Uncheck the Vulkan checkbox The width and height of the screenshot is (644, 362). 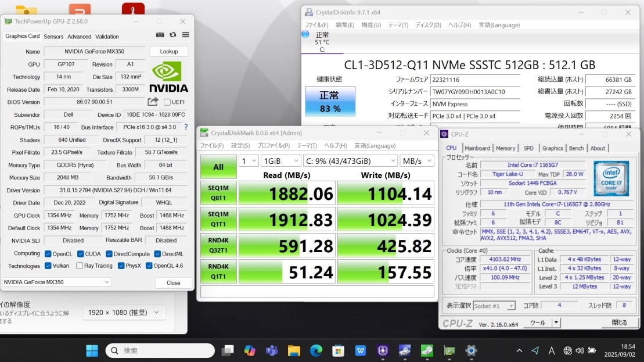pos(48,266)
